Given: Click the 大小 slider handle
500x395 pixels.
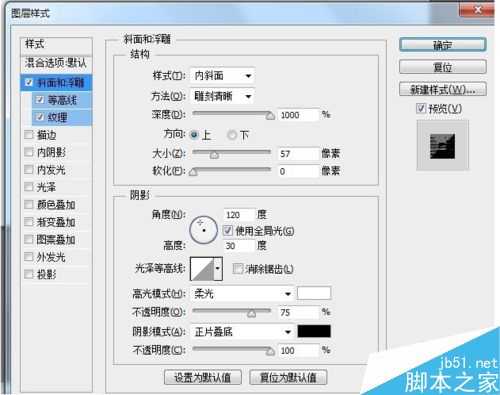Looking at the screenshot, I should [x=214, y=155].
